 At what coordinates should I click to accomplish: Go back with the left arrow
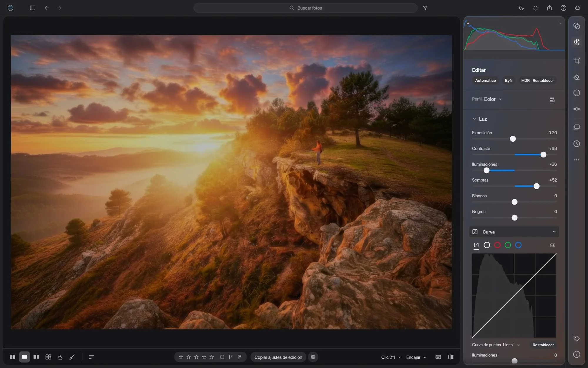click(x=47, y=8)
